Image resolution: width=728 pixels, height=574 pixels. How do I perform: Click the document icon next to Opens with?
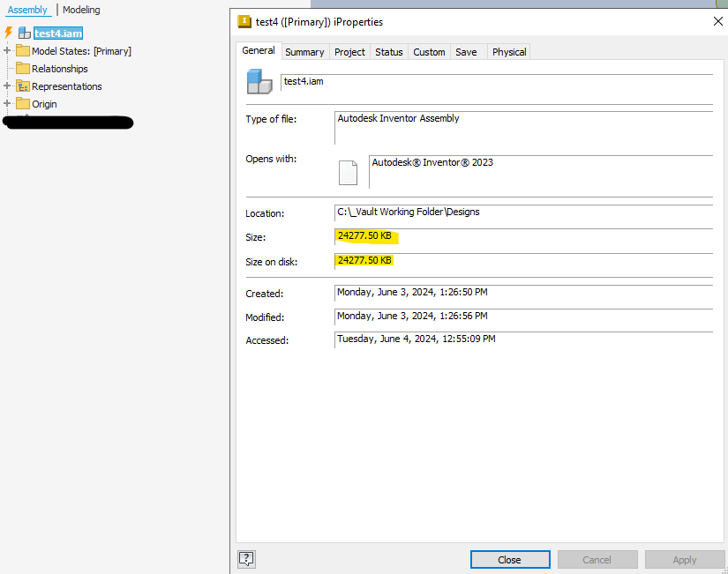[349, 171]
